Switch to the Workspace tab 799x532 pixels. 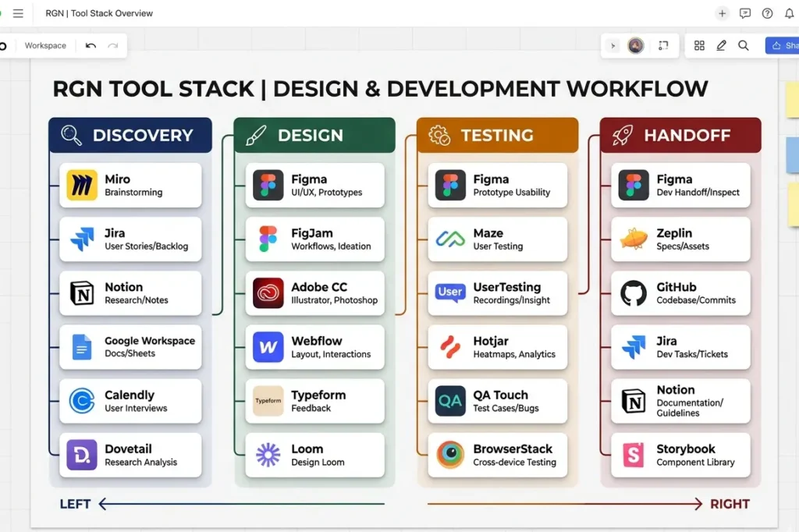tap(44, 45)
